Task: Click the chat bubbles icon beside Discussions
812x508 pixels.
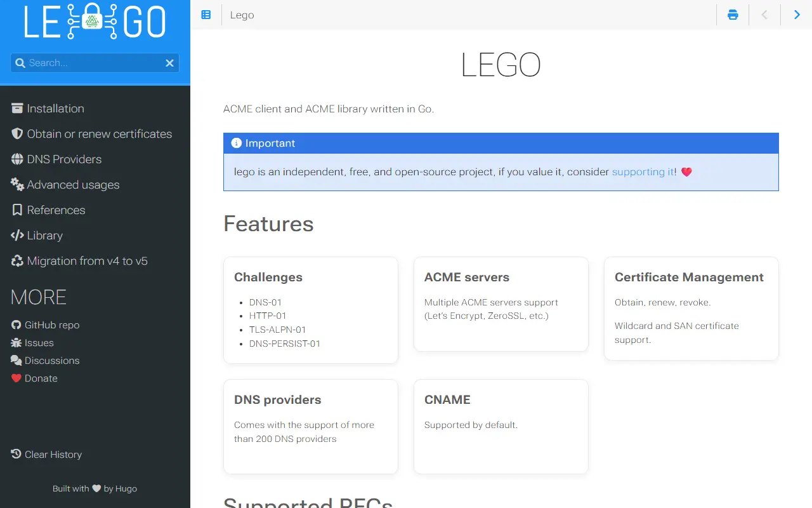Action: [16, 361]
